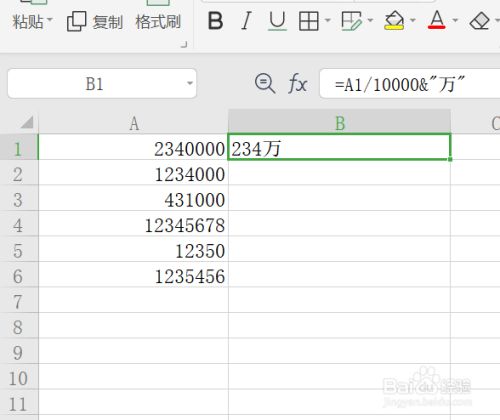Apply cell borders icon
Image resolution: width=500 pixels, height=420 pixels.
point(309,21)
